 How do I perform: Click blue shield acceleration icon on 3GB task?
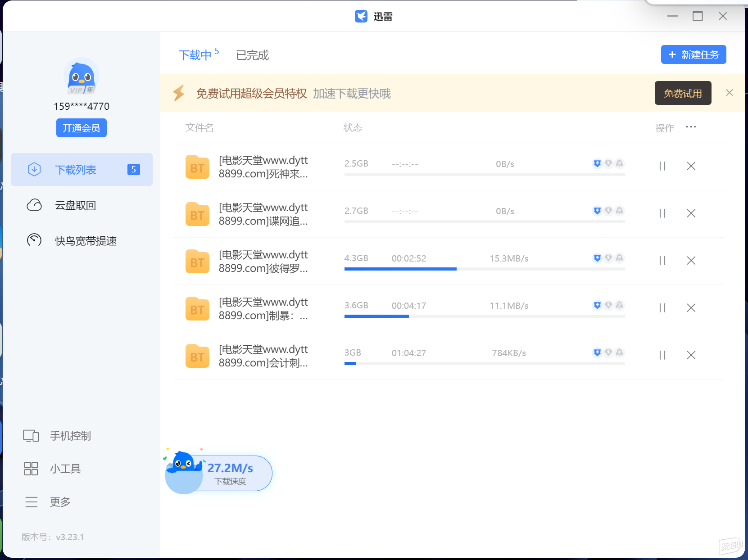click(597, 352)
